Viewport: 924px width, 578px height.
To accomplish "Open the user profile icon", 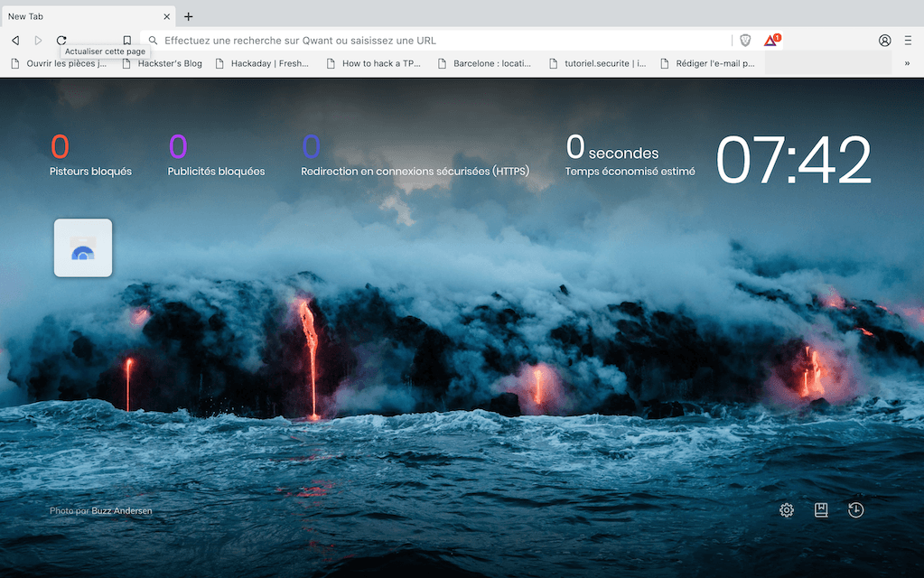I will pos(884,41).
